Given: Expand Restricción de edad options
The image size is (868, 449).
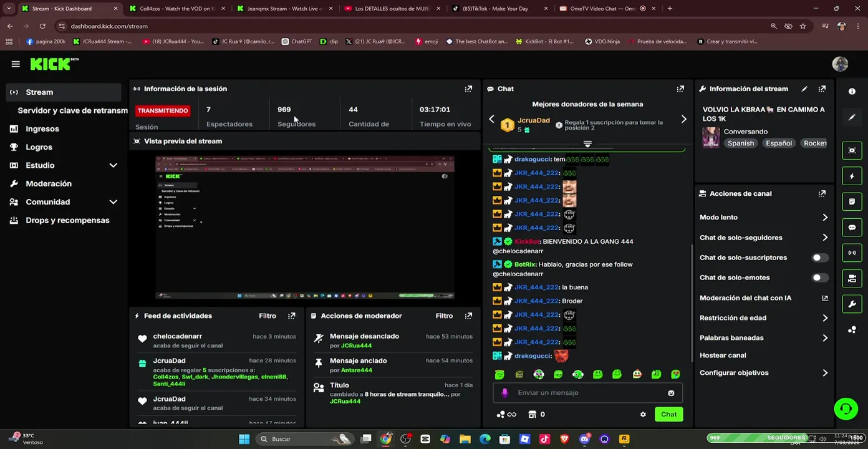Looking at the screenshot, I should [x=825, y=318].
